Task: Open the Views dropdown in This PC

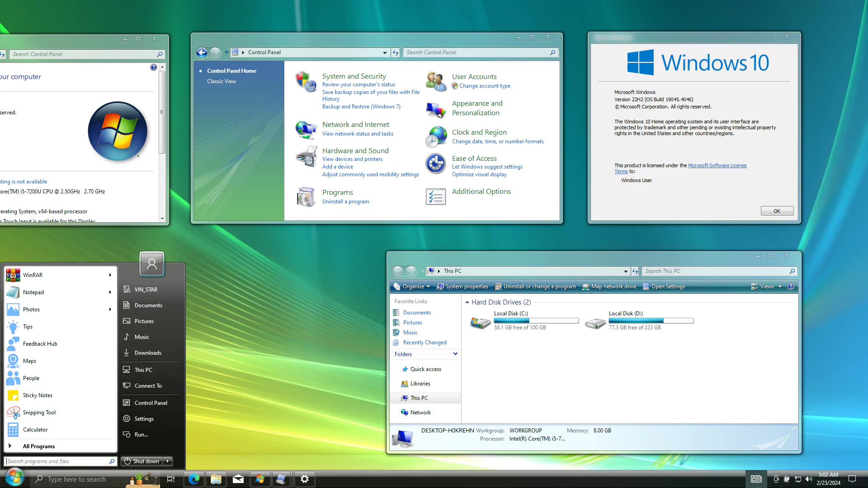Action: [766, 286]
